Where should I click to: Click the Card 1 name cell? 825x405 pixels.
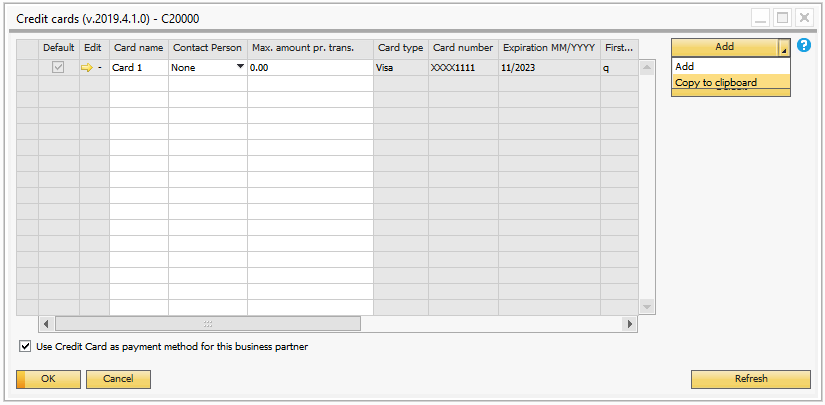coord(139,68)
